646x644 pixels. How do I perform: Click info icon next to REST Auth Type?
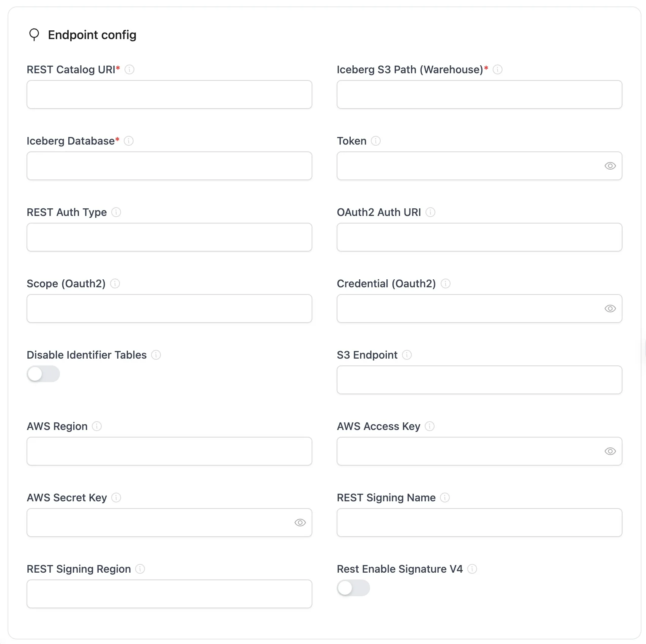(116, 212)
